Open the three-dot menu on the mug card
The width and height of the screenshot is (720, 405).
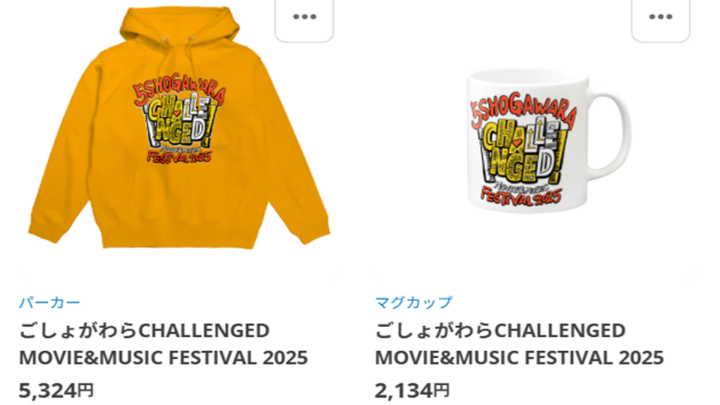(661, 17)
